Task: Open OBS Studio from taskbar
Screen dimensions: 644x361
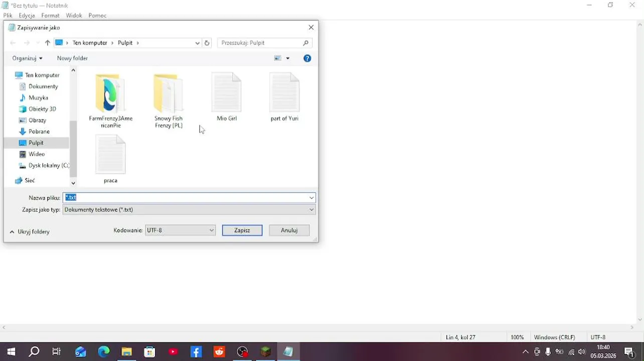Action: pyautogui.click(x=242, y=352)
